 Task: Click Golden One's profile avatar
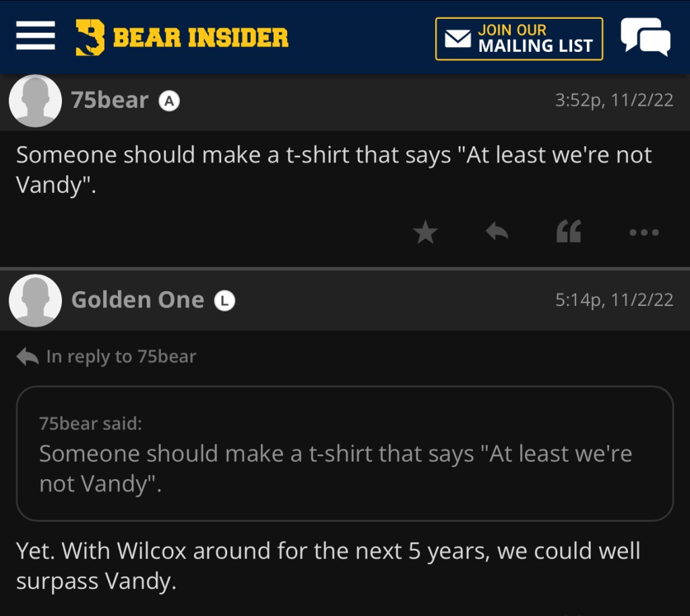pyautogui.click(x=35, y=301)
